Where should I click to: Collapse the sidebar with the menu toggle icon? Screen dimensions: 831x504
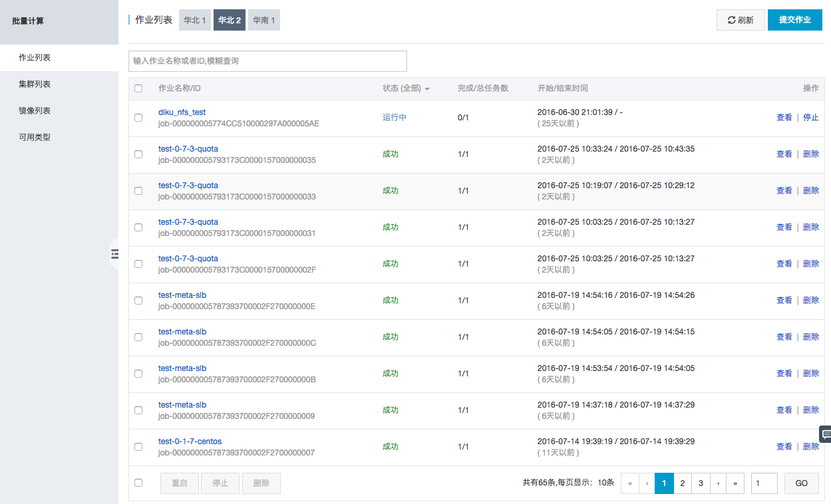click(114, 253)
